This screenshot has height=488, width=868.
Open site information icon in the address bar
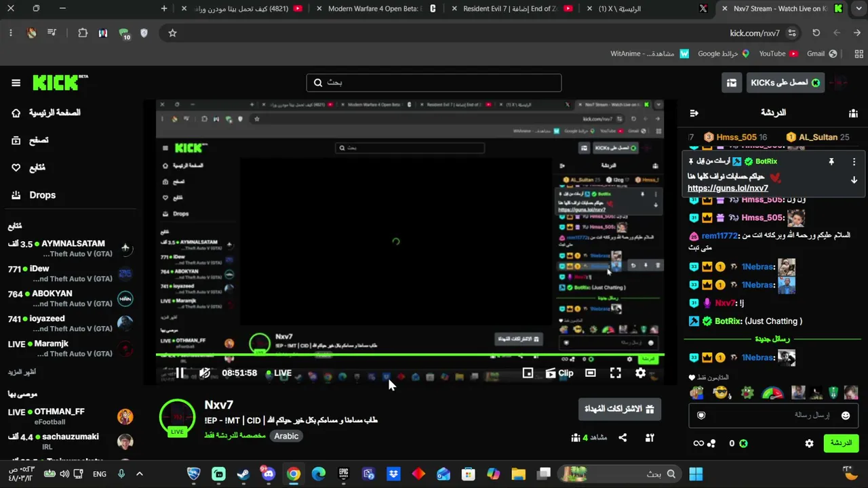[792, 33]
